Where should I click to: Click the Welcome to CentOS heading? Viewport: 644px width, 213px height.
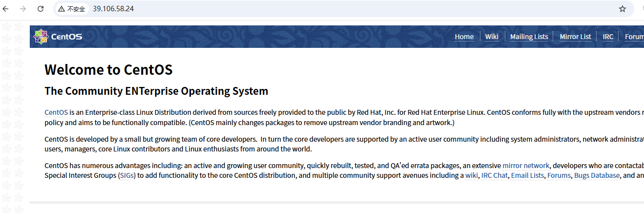(108, 70)
